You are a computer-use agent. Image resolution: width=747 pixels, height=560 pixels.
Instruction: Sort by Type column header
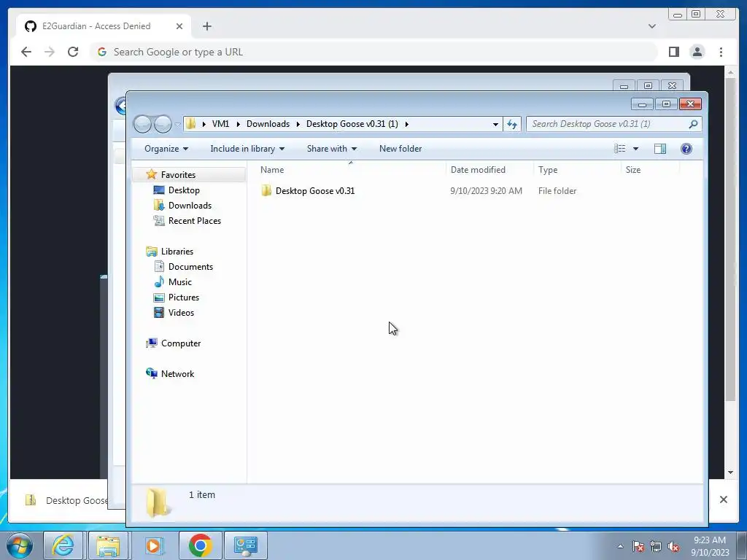coord(578,169)
